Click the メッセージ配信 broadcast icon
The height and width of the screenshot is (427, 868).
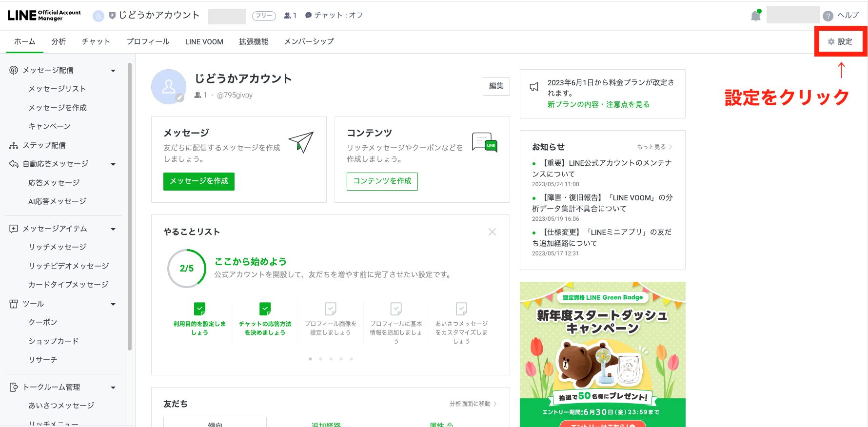[x=14, y=70]
